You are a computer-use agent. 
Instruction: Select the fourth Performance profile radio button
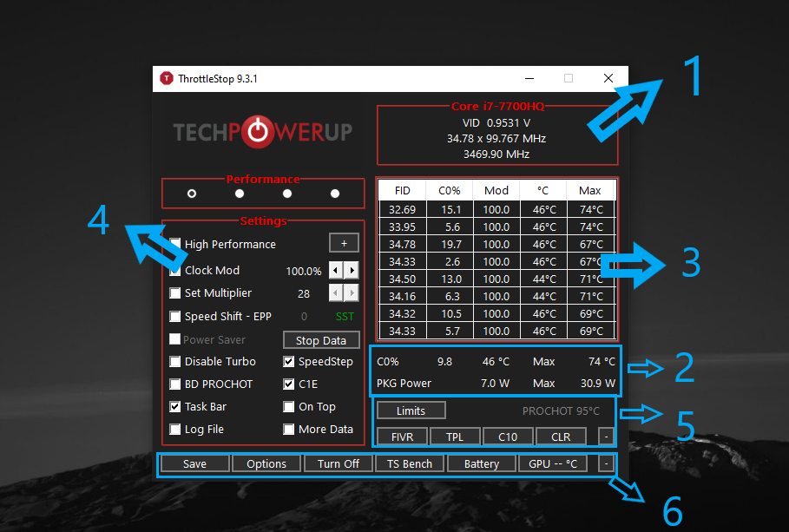coord(335,194)
